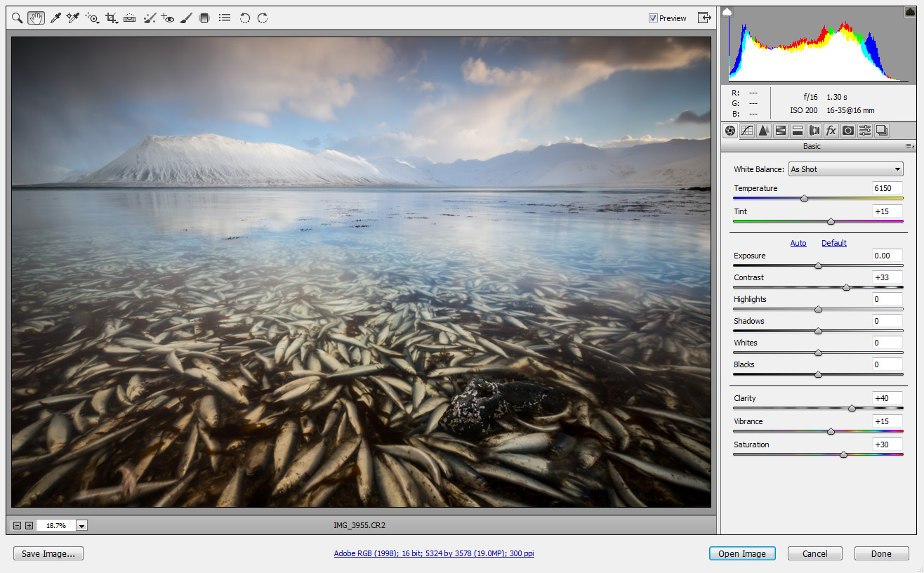The width and height of the screenshot is (924, 573).
Task: Uncheck the Preview checkbox
Action: coord(654,18)
